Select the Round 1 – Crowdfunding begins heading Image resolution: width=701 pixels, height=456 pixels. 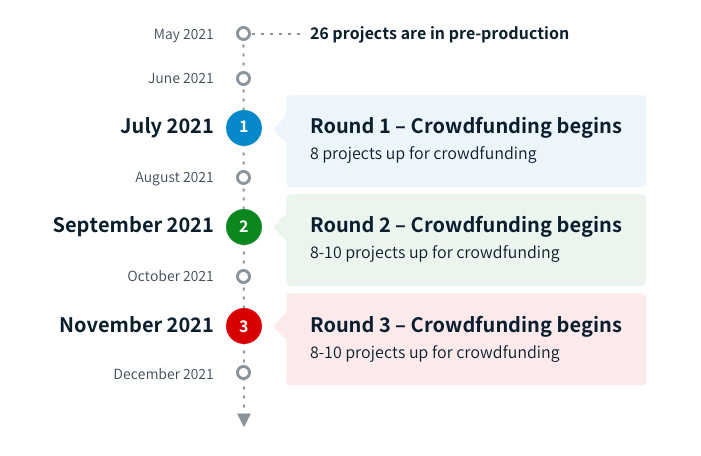pos(466,127)
